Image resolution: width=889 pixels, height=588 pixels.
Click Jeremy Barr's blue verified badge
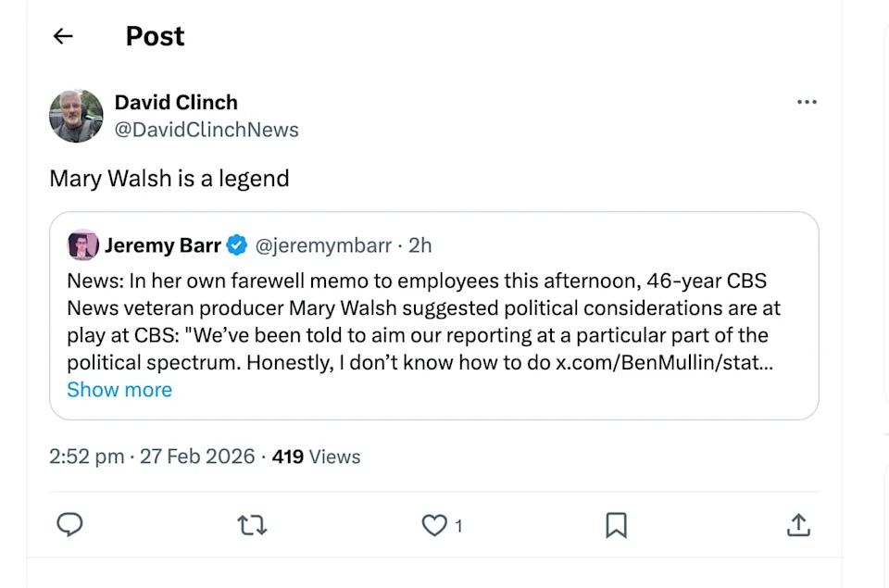[236, 244]
